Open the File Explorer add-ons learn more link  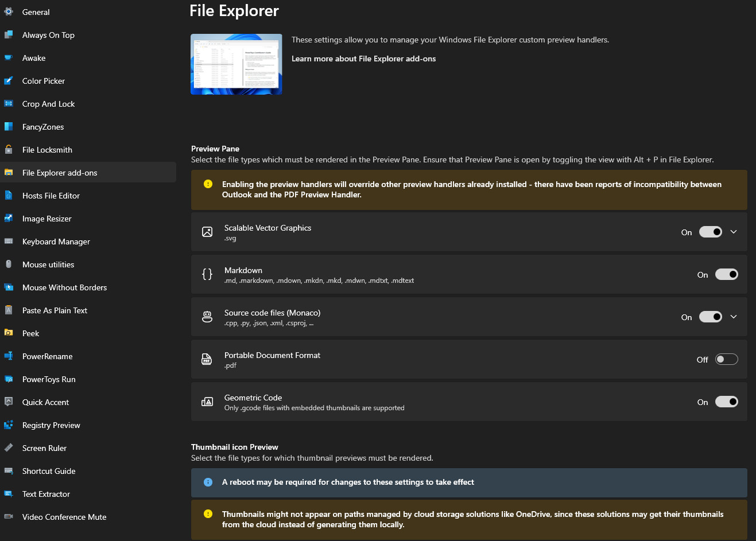click(363, 59)
